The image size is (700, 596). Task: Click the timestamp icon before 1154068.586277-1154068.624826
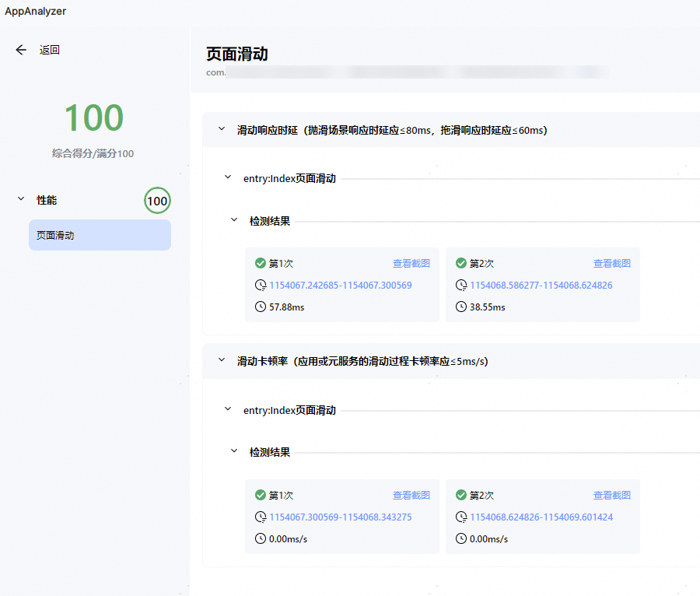click(460, 285)
